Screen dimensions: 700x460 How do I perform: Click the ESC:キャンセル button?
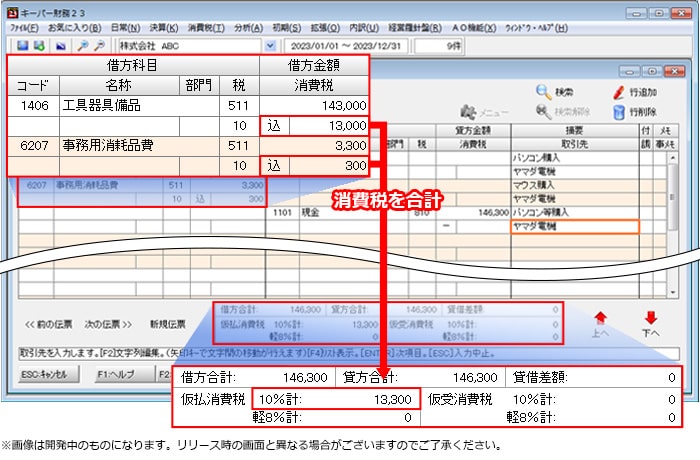[49, 374]
